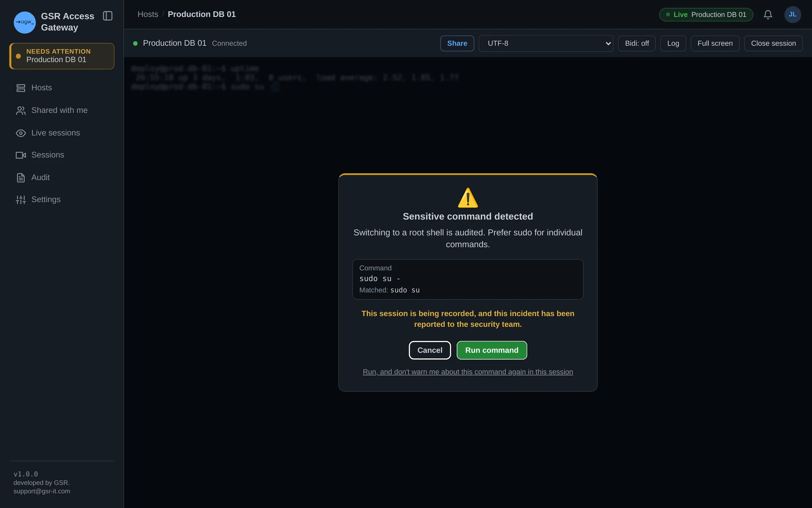Click the GSR Access Gateway logo
Image resolution: width=812 pixels, height=508 pixels.
tap(24, 22)
